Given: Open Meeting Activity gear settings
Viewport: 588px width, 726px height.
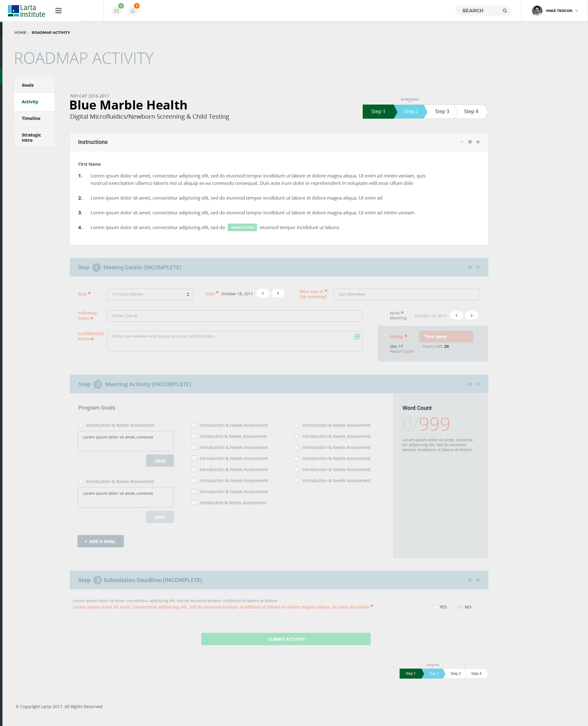Looking at the screenshot, I should [470, 384].
